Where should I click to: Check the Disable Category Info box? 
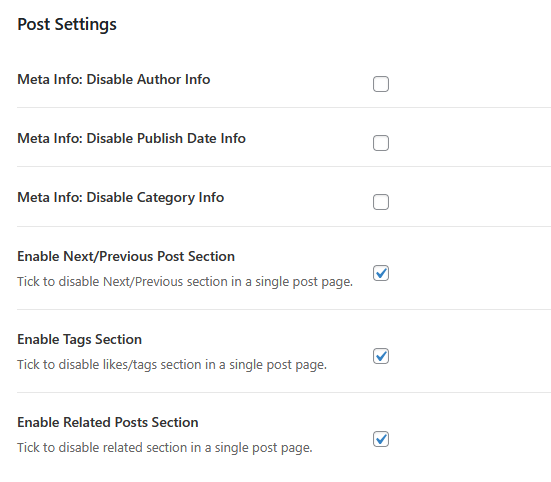coord(381,202)
